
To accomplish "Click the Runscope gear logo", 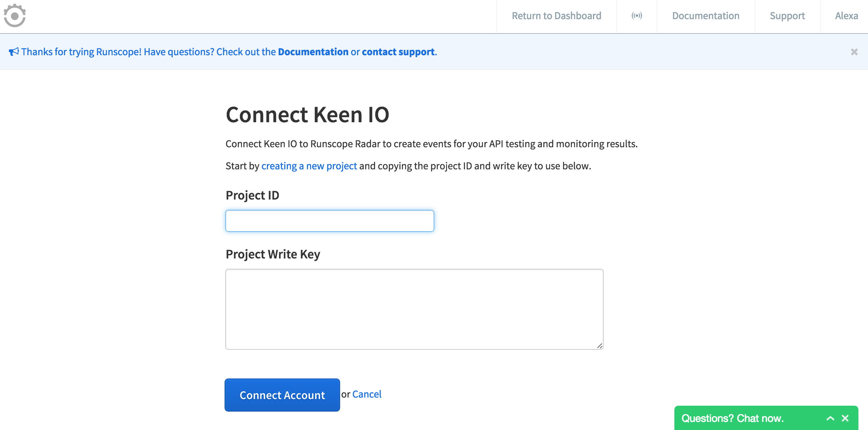I will pyautogui.click(x=15, y=15).
